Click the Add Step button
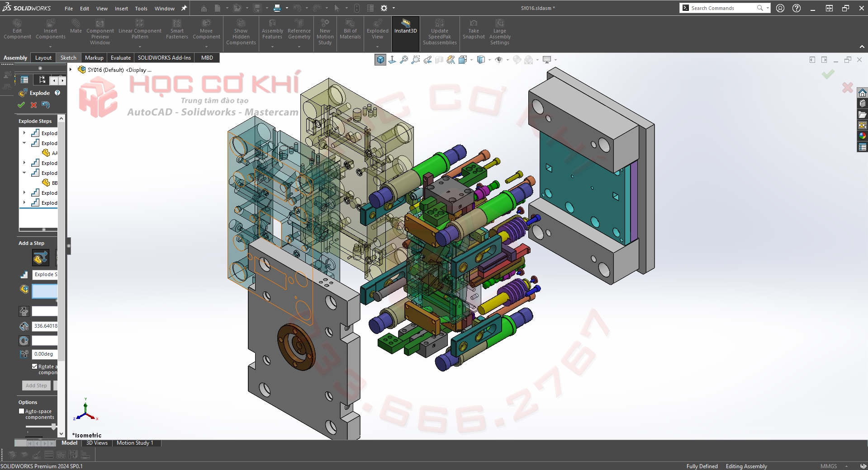Image resolution: width=868 pixels, height=470 pixels. coord(36,385)
